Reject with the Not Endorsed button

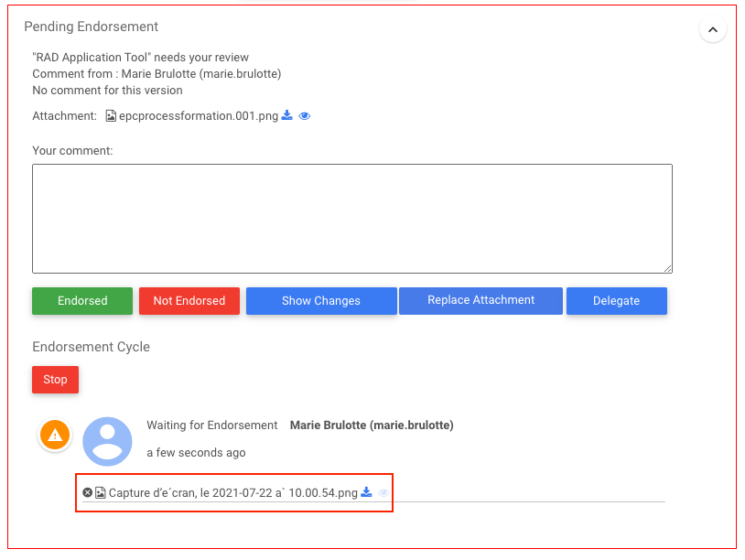coord(189,300)
